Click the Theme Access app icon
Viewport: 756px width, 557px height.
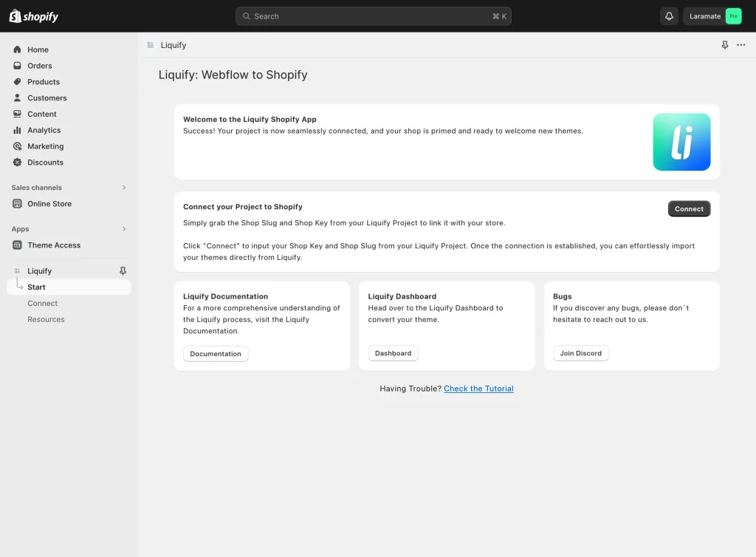point(18,245)
